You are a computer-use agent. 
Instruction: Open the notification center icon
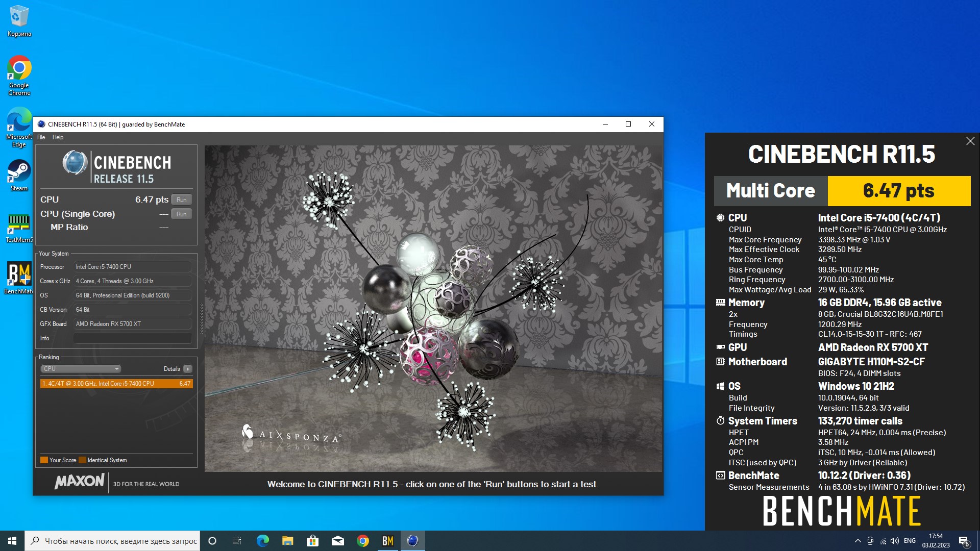[x=964, y=541]
